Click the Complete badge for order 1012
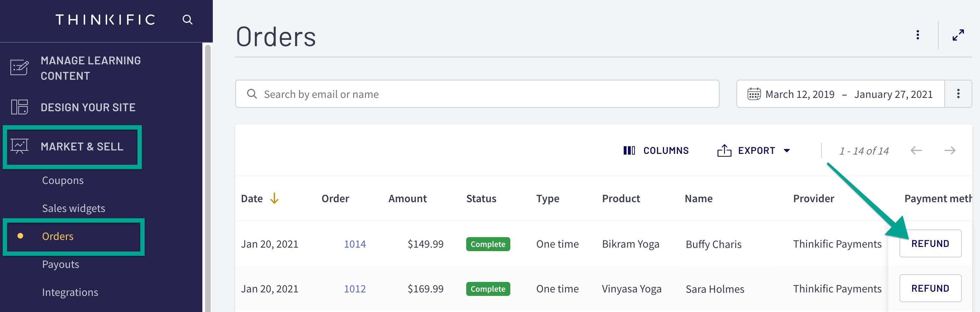The height and width of the screenshot is (312, 980). coord(488,289)
